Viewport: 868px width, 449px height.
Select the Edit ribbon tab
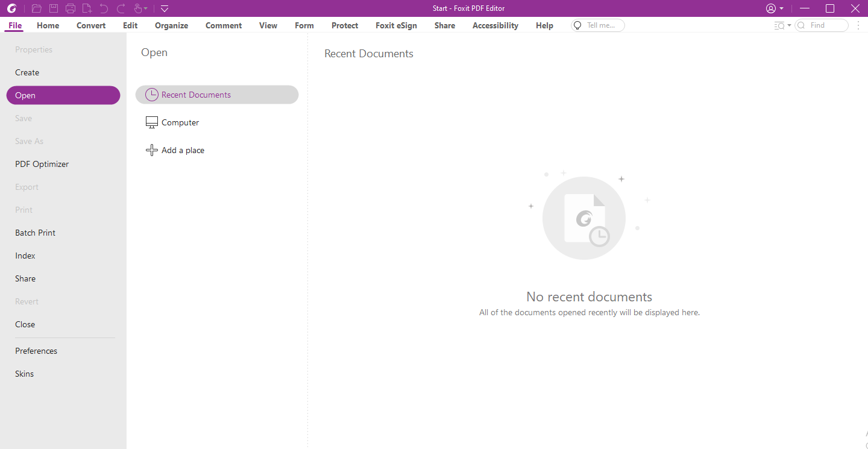click(130, 25)
